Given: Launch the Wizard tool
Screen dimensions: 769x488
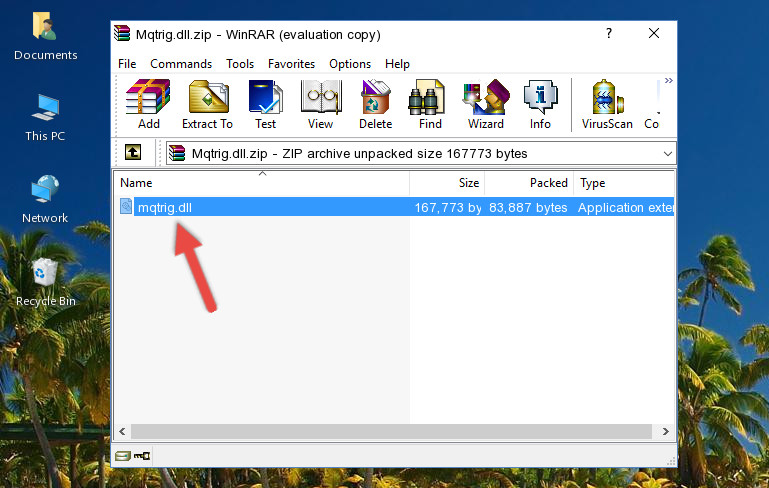Looking at the screenshot, I should point(486,104).
